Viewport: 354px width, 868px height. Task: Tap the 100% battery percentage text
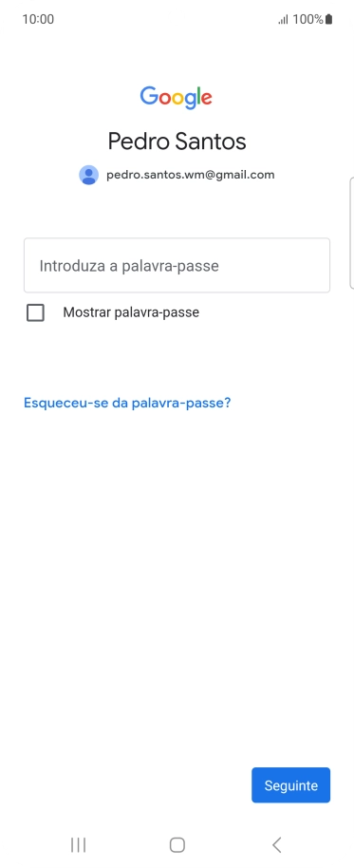coord(307,19)
